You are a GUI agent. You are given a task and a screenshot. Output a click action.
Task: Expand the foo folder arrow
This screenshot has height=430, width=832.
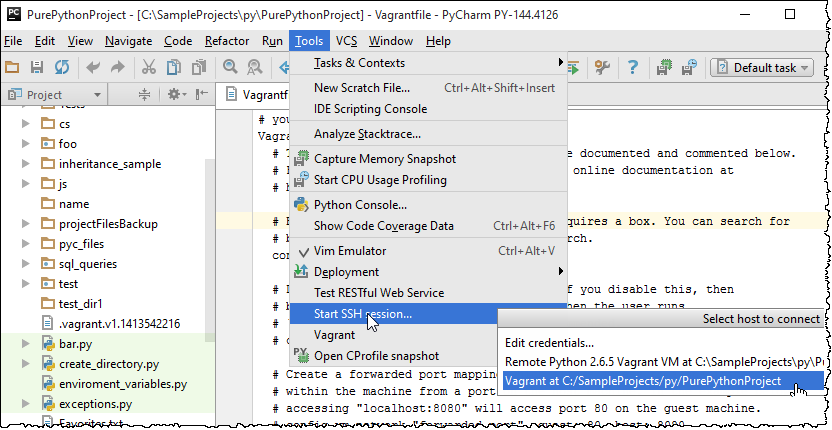[25, 144]
